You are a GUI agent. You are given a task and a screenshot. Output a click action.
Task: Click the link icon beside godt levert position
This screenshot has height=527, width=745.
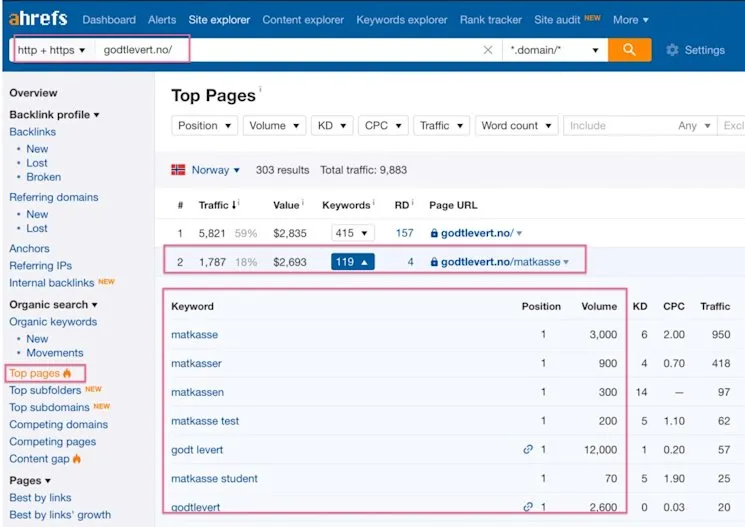pyautogui.click(x=528, y=450)
